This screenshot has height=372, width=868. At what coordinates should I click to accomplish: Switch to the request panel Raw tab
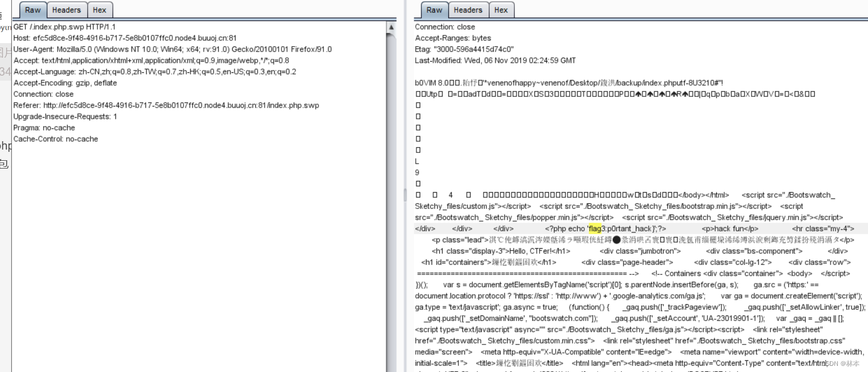(x=33, y=10)
